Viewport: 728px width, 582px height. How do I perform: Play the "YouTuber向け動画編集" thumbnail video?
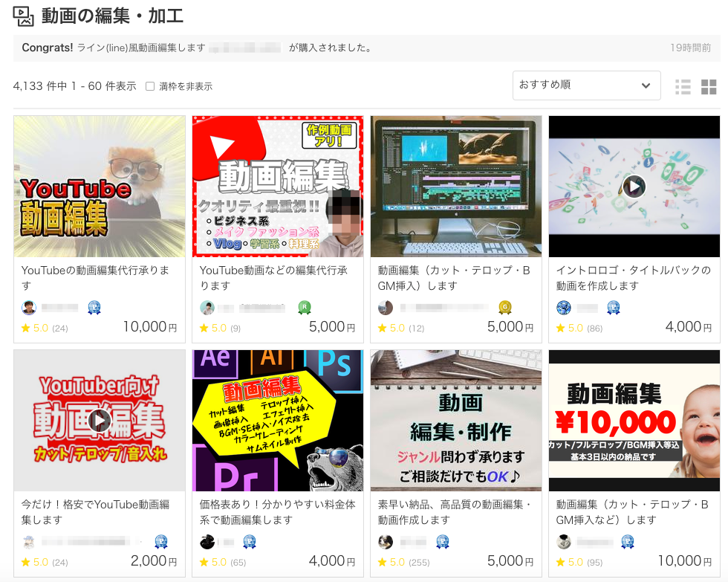100,421
